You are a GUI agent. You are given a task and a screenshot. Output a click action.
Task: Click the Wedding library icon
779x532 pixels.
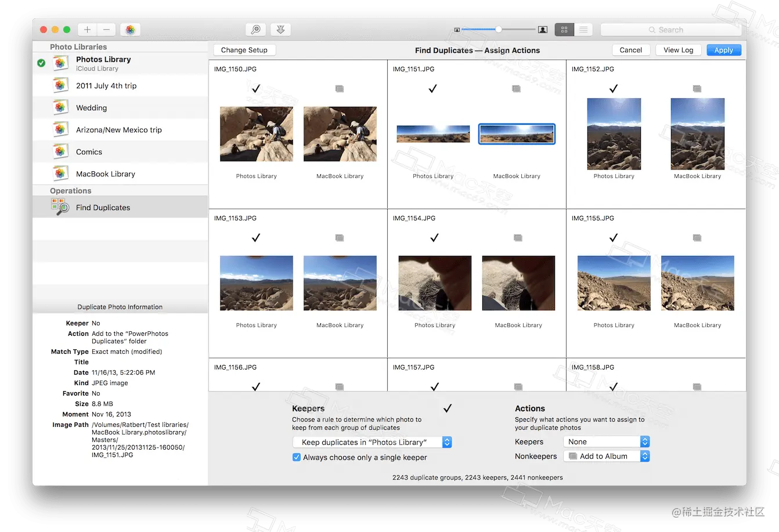point(60,108)
